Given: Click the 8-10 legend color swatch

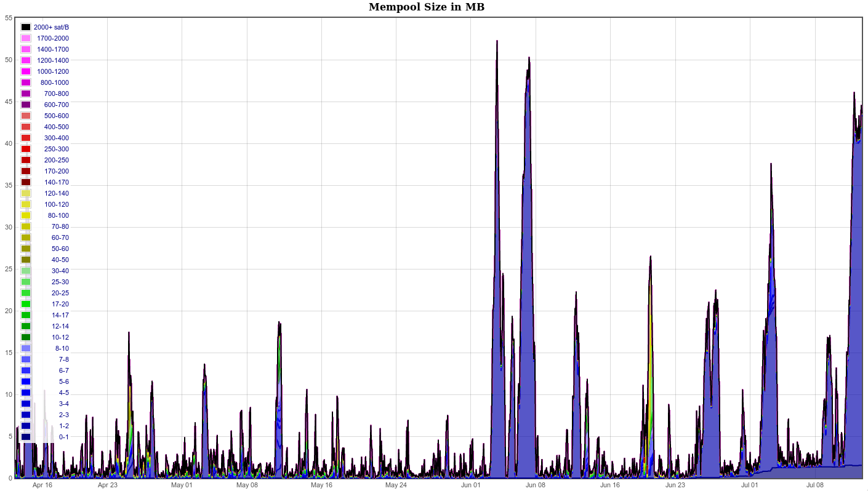Looking at the screenshot, I should (x=26, y=348).
